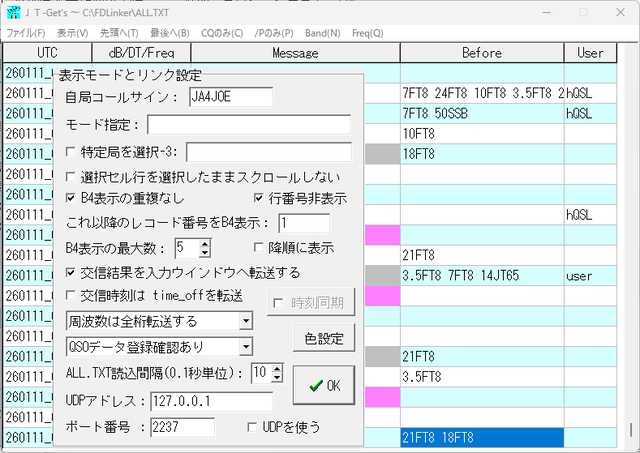Viewport: 640px width, 453px height.
Task: Click the OK button with checkmark
Action: pyautogui.click(x=324, y=385)
